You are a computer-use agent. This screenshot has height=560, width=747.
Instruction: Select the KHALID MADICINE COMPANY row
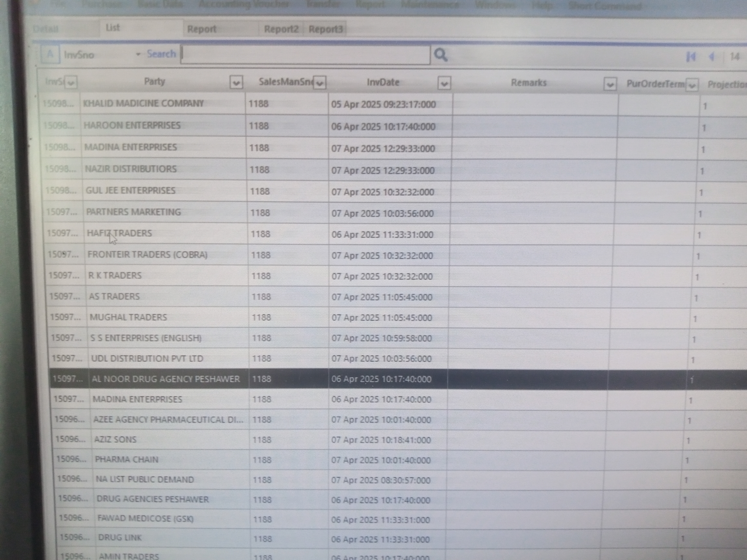(x=143, y=103)
